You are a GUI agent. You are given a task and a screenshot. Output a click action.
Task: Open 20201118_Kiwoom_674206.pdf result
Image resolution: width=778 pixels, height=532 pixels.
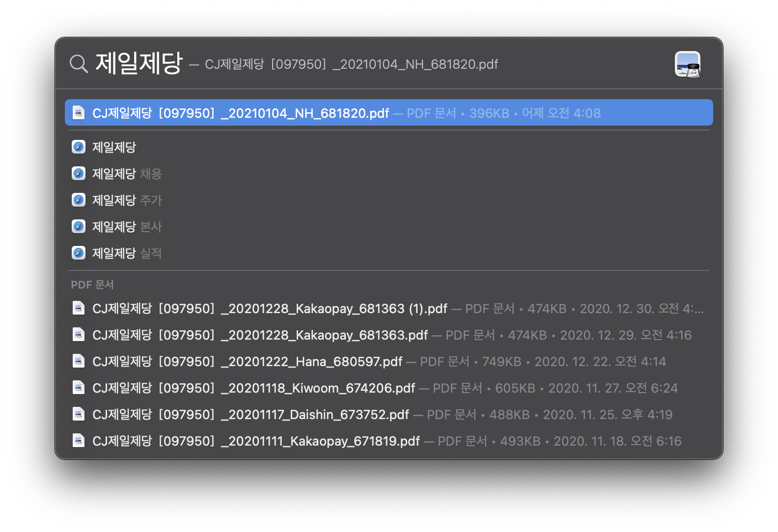point(389,388)
